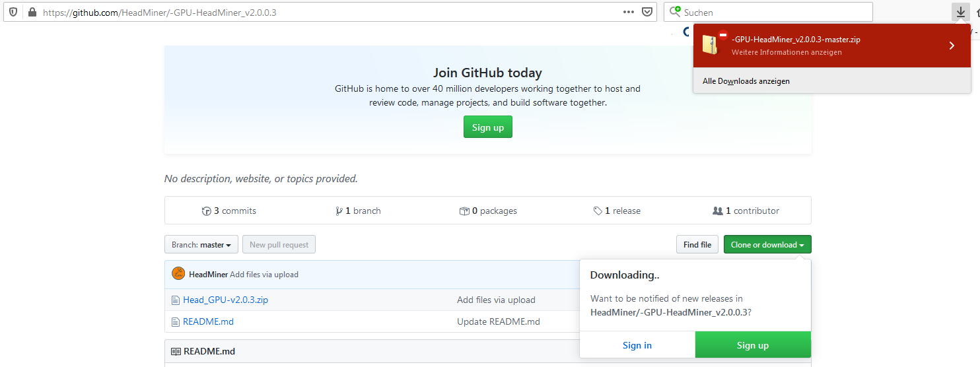Click the padlock site security icon
Image resolution: width=980 pixels, height=367 pixels.
[x=32, y=12]
